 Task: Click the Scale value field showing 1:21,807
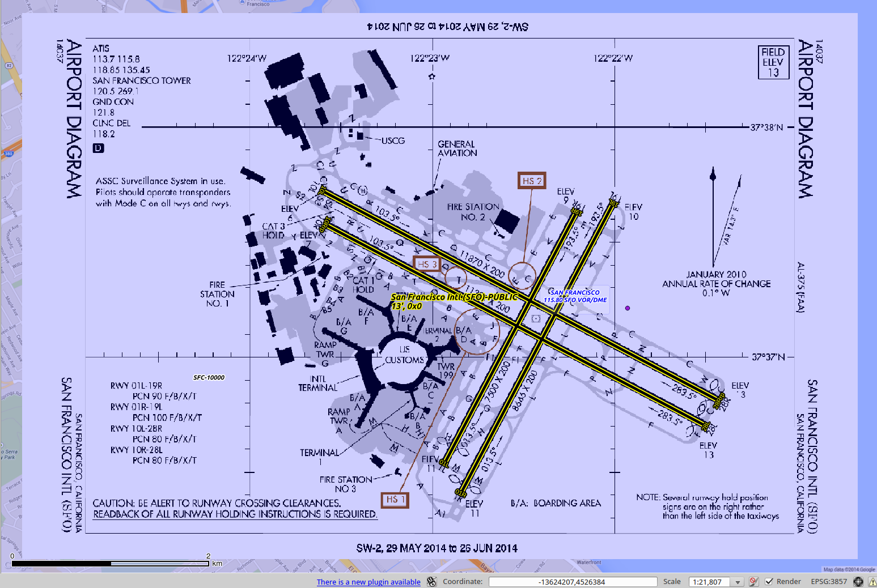[709, 582]
